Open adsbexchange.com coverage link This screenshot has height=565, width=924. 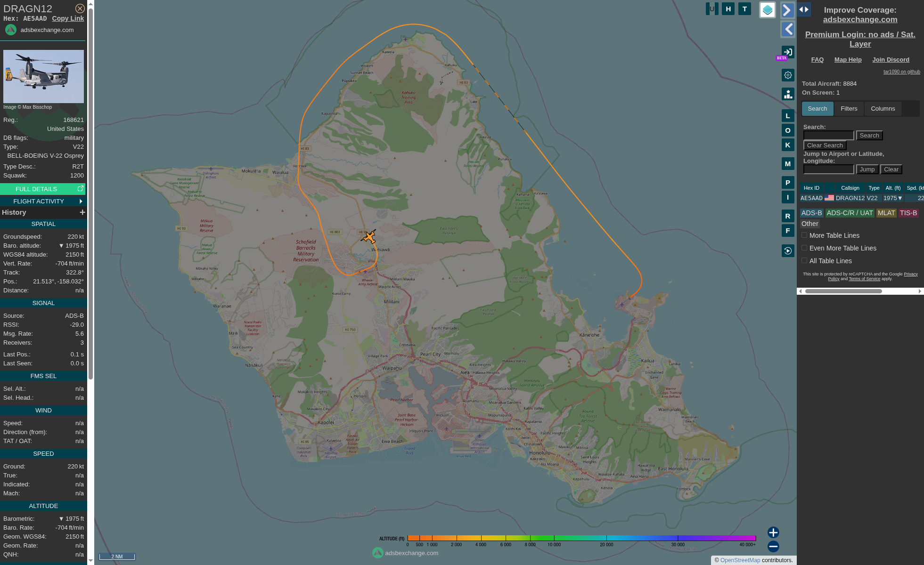pyautogui.click(x=860, y=19)
